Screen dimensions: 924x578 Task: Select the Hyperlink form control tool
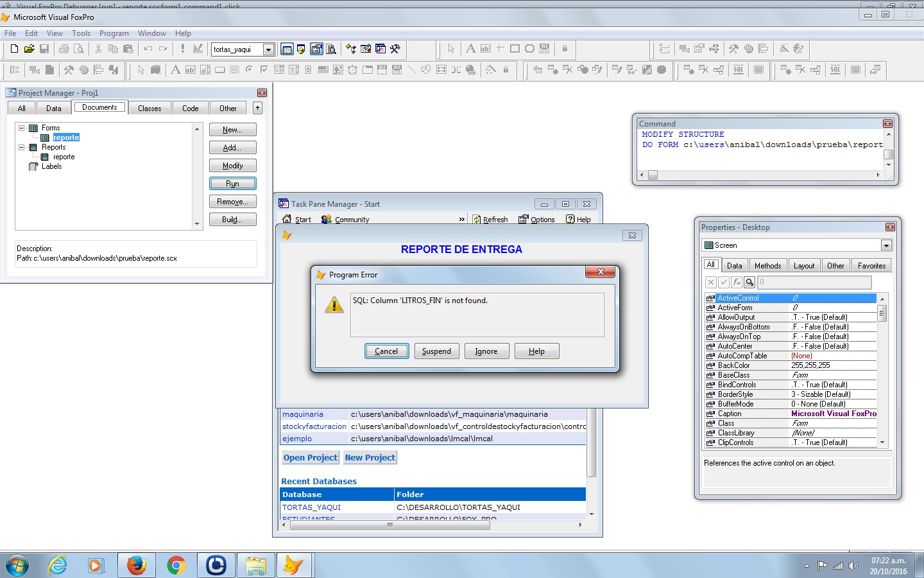[x=471, y=69]
